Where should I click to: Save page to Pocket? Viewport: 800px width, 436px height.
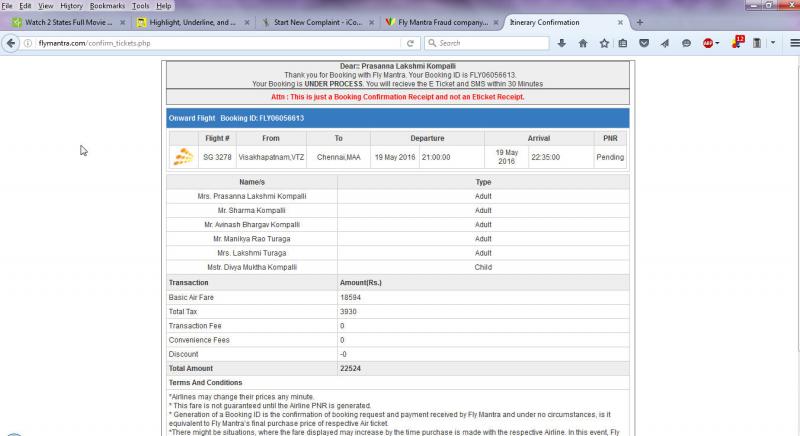tap(644, 43)
